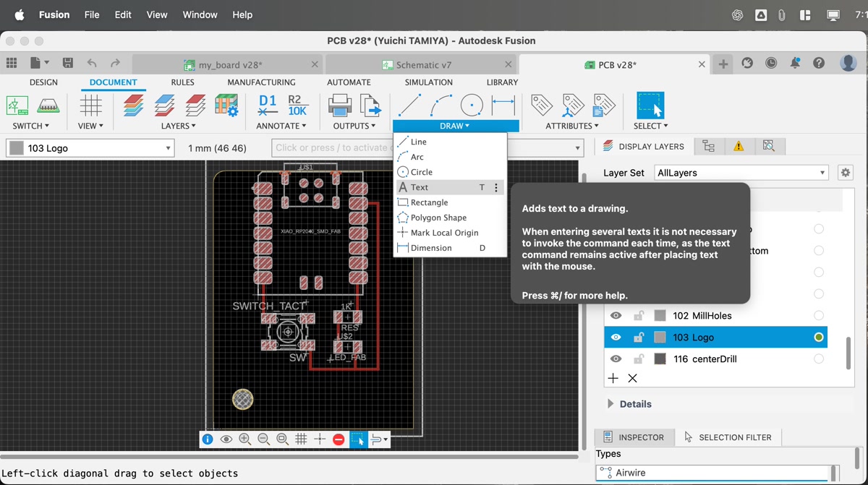Image resolution: width=868 pixels, height=485 pixels.
Task: Switch to the Schematic v7 tab
Action: click(423, 65)
